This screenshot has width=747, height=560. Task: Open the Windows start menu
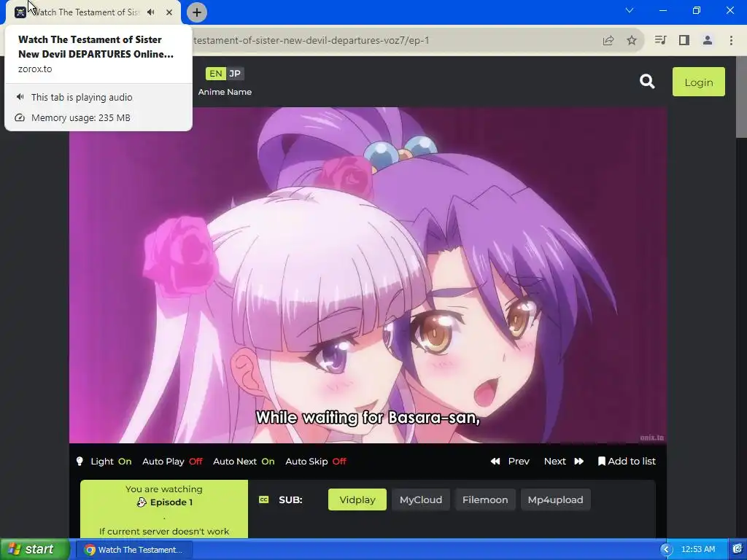tap(34, 549)
